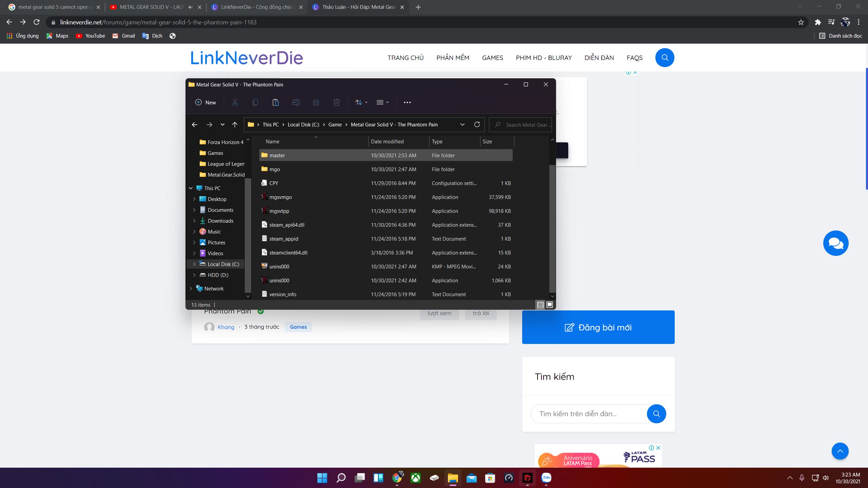The height and width of the screenshot is (488, 868).
Task: Click unins000 application to run uninstaller
Action: click(279, 280)
